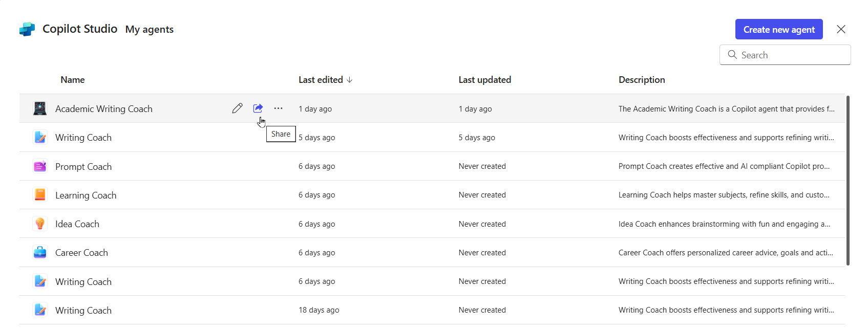Screen dimensions: 868x330
Task: Sort by the Last edited column
Action: (x=321, y=80)
